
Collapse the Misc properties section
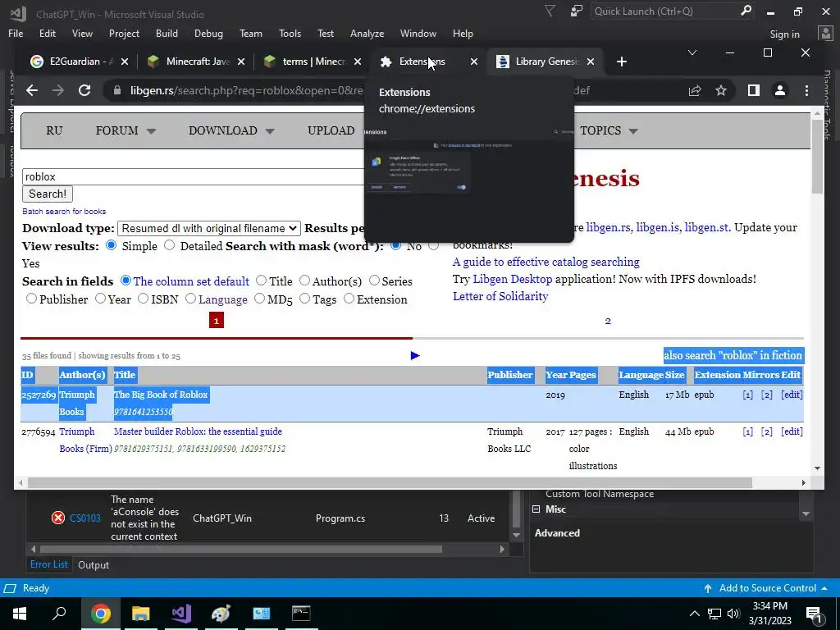[536, 509]
